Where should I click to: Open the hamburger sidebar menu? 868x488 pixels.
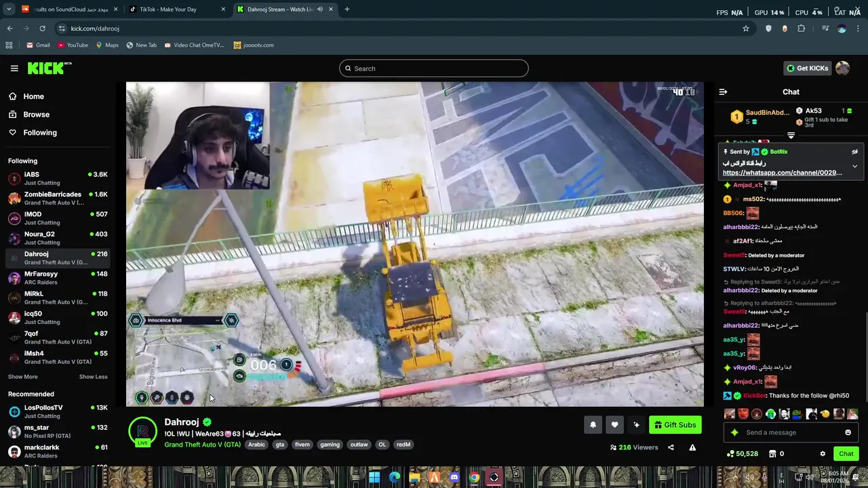point(14,68)
